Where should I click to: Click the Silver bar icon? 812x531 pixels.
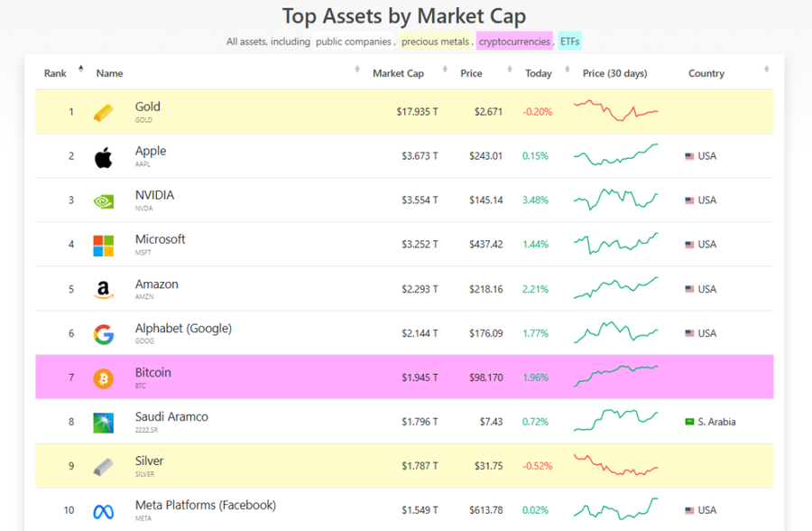pyautogui.click(x=103, y=467)
